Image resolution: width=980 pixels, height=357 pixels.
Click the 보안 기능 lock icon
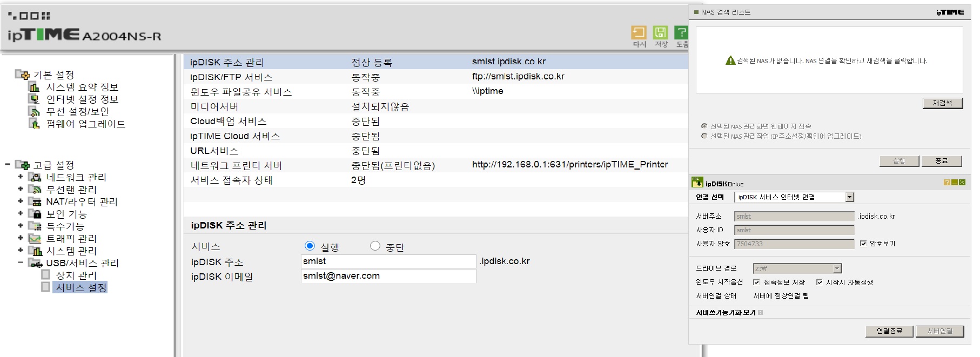pos(35,214)
